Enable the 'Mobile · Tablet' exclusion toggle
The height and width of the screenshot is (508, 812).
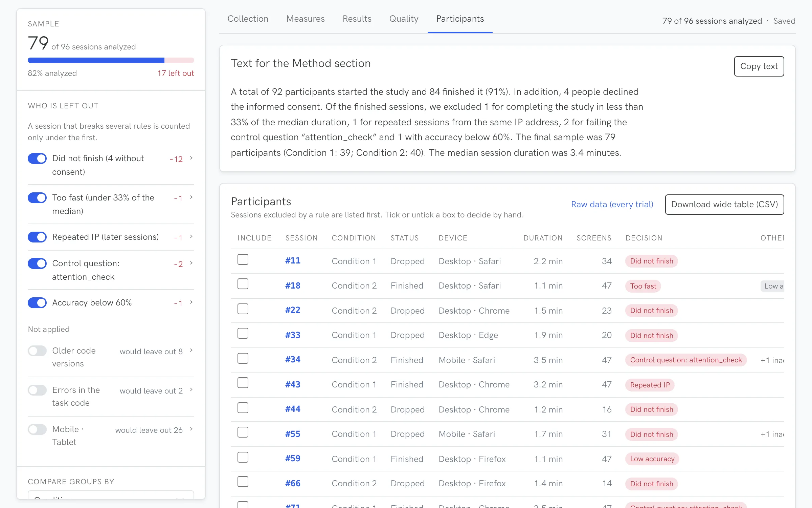tap(37, 429)
